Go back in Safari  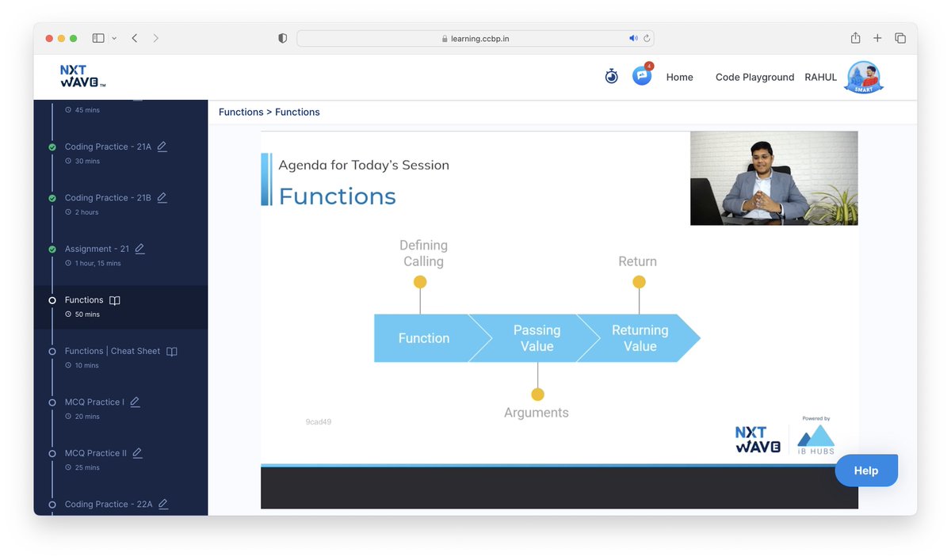pos(135,38)
